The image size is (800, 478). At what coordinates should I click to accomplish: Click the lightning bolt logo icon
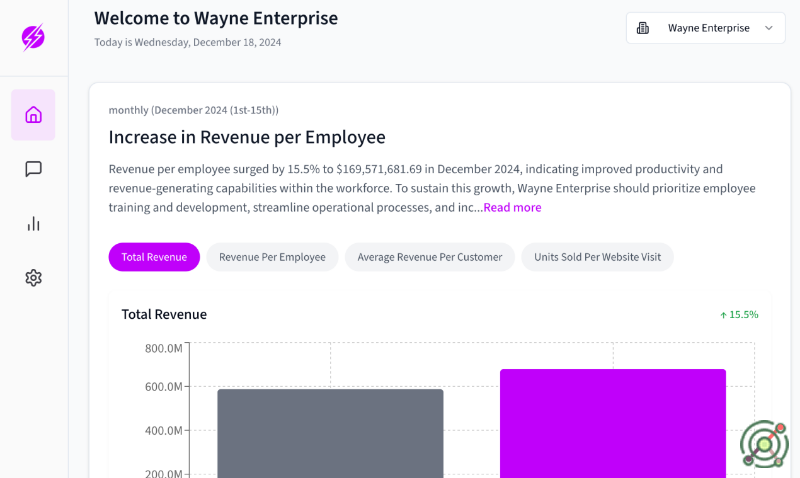(x=33, y=38)
